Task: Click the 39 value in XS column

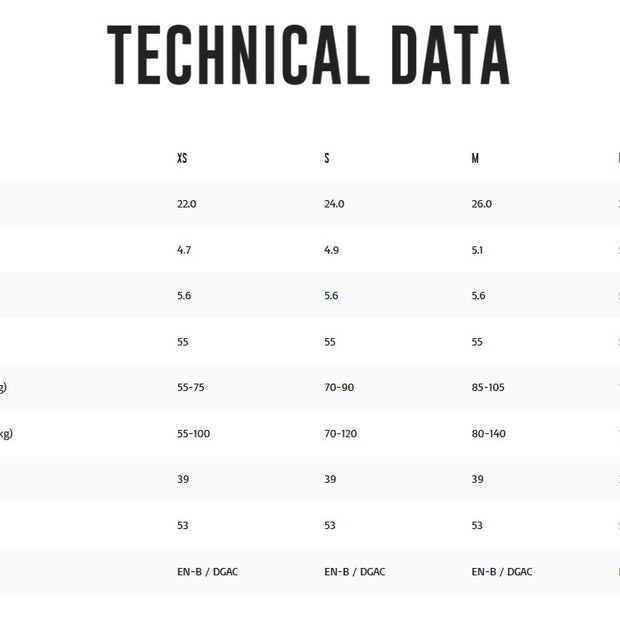Action: 183,480
